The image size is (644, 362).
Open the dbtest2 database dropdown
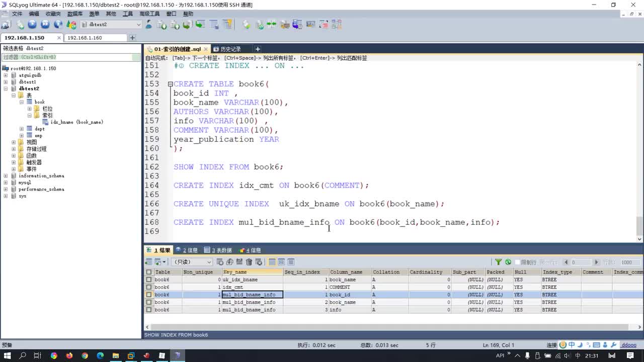138,24
